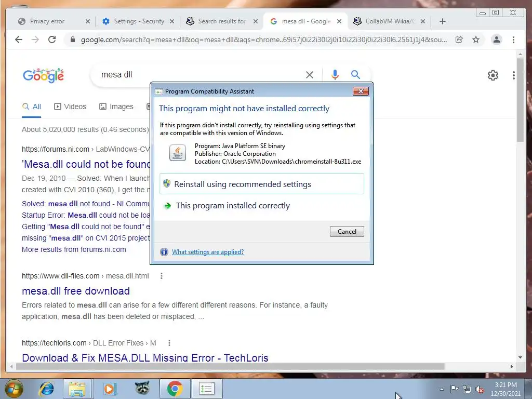This screenshot has width=532, height=399.
Task: Open Windows Media Player from taskbar
Action: click(109, 389)
